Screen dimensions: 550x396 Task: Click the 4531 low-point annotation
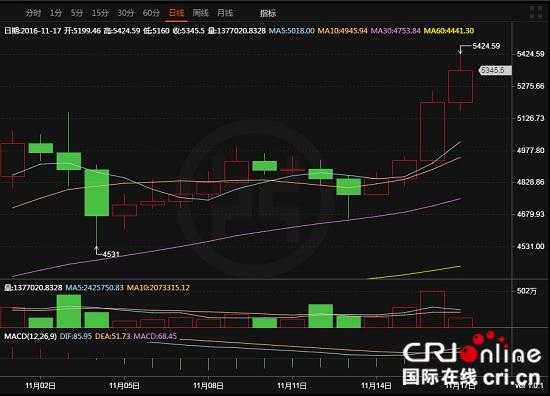[x=111, y=254]
